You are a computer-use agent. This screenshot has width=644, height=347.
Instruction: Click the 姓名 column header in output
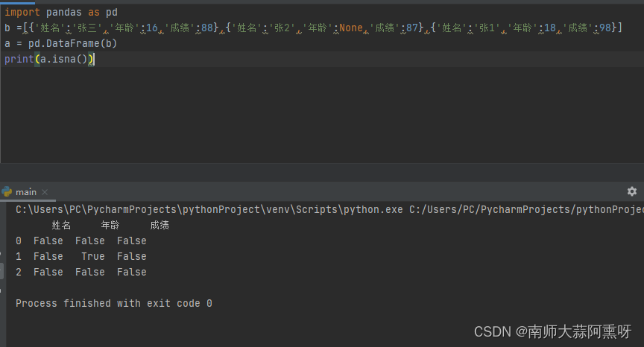point(61,225)
